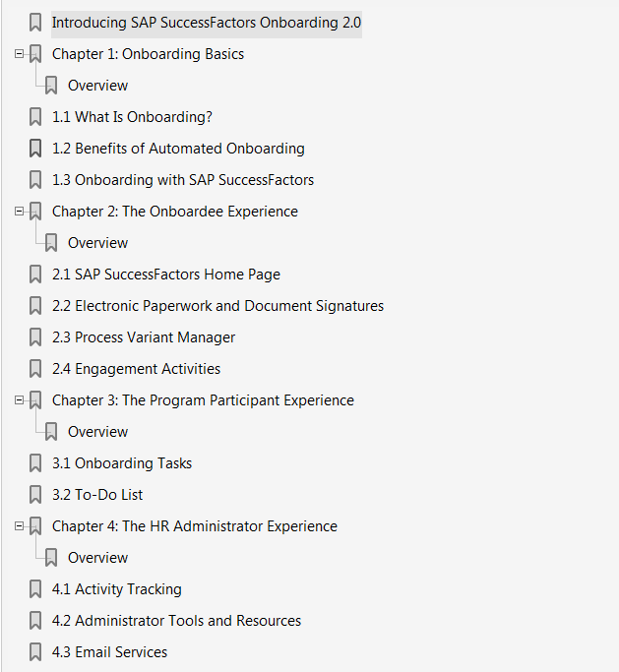Click bookmark icon for 1.2 Benefits of Automated Onboarding
The image size is (619, 672).
35,149
